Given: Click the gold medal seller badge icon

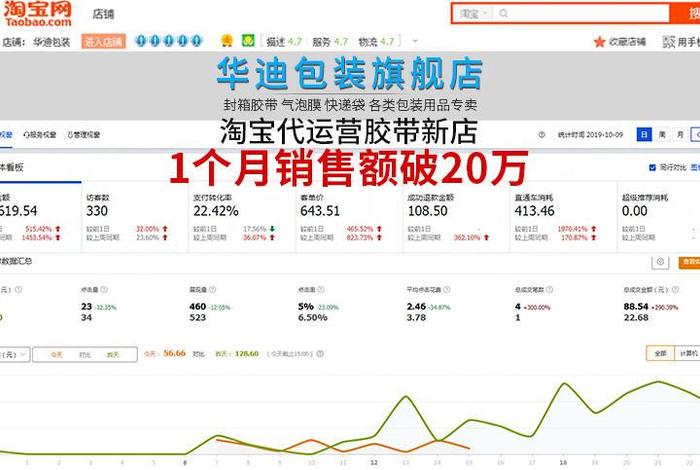Looking at the screenshot, I should point(227,41).
